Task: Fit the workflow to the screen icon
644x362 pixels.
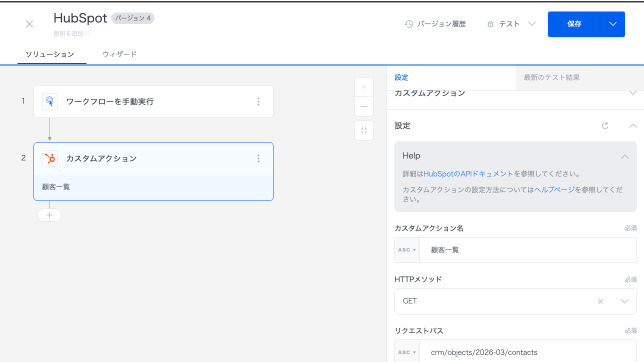Action: coord(364,130)
